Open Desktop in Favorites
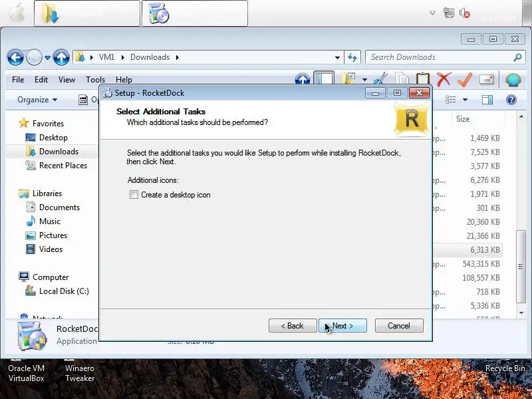The height and width of the screenshot is (399, 532). click(x=53, y=138)
